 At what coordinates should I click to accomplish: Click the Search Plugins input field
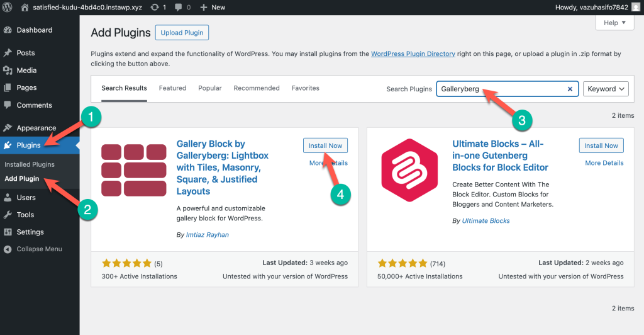500,89
